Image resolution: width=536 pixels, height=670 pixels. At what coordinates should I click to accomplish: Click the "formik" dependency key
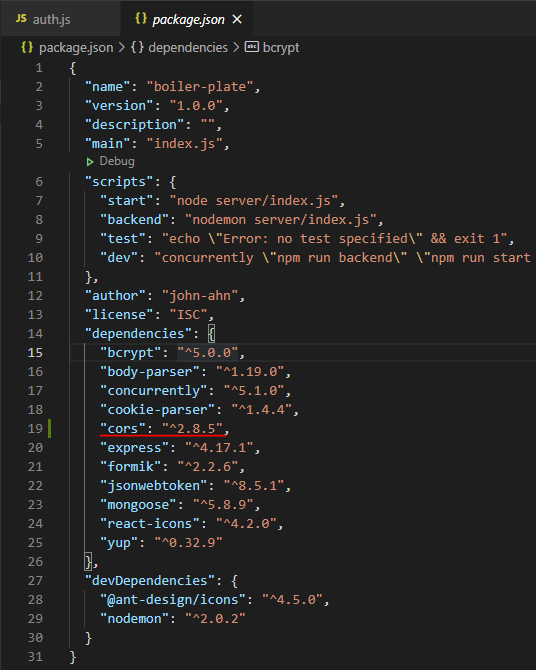pyautogui.click(x=130, y=467)
